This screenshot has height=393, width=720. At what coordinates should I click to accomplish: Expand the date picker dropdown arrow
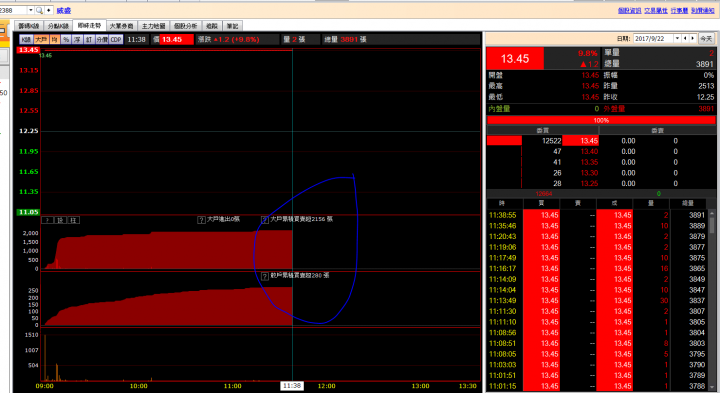677,39
